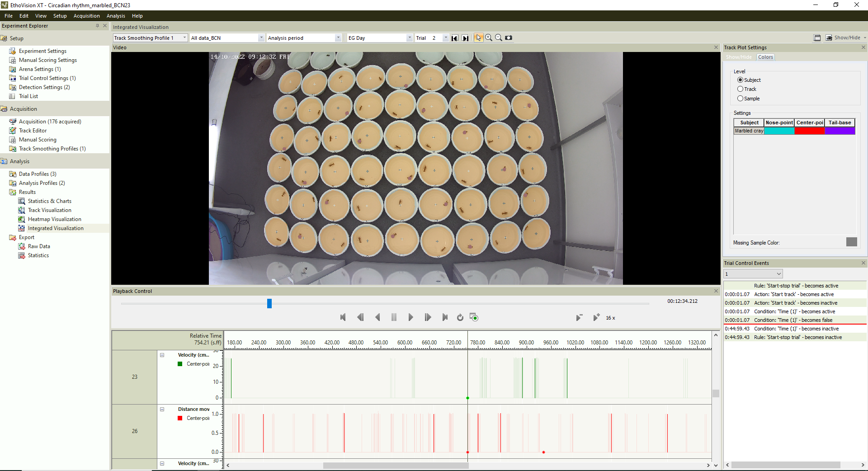Viewport: 868px width, 471px height.
Task: Open the Setup menu
Action: pyautogui.click(x=60, y=16)
